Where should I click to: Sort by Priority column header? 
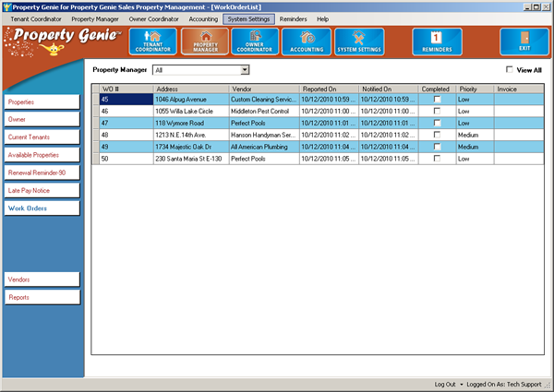point(475,89)
